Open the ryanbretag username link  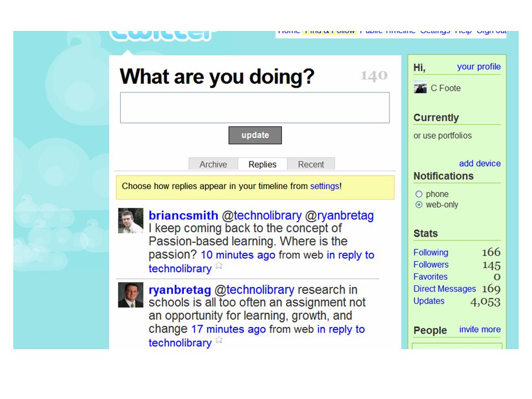tap(180, 290)
